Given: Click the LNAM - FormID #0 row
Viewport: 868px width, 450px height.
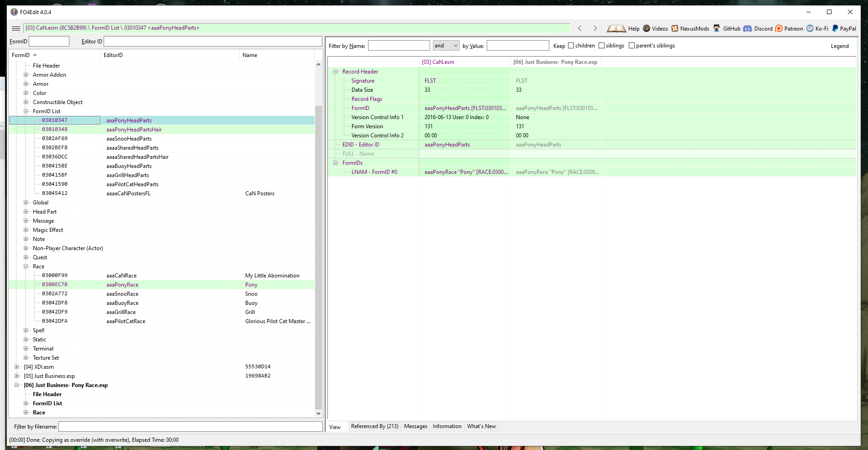Looking at the screenshot, I should pyautogui.click(x=592, y=172).
